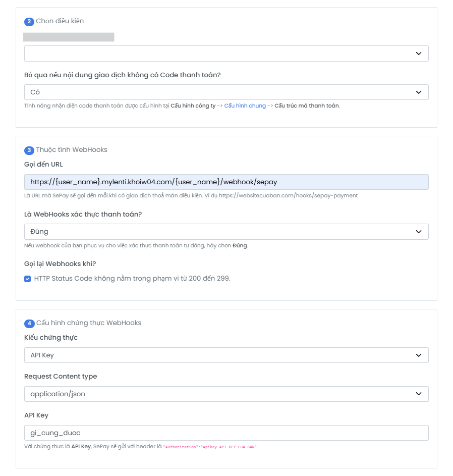Expand the 'Có' skip-transaction dropdown
The image size is (453, 476).
pos(226,92)
